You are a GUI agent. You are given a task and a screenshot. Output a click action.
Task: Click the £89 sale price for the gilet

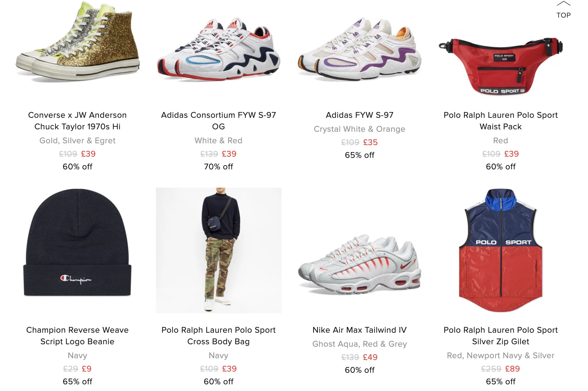[512, 369]
